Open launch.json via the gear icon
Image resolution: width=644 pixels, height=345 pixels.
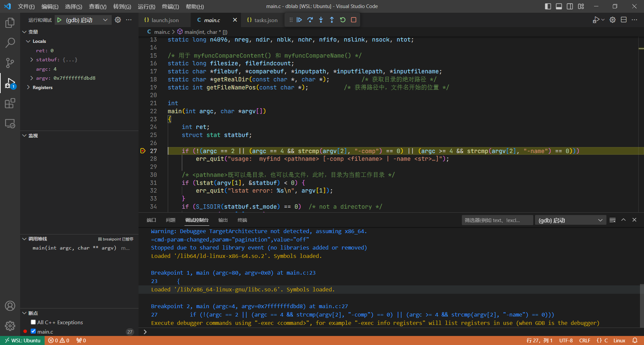[118, 20]
